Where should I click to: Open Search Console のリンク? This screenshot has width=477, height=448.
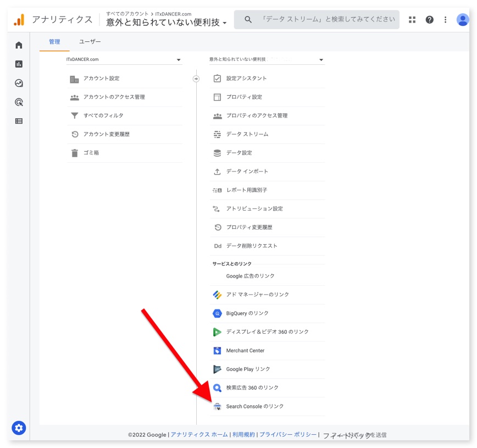coord(255,406)
